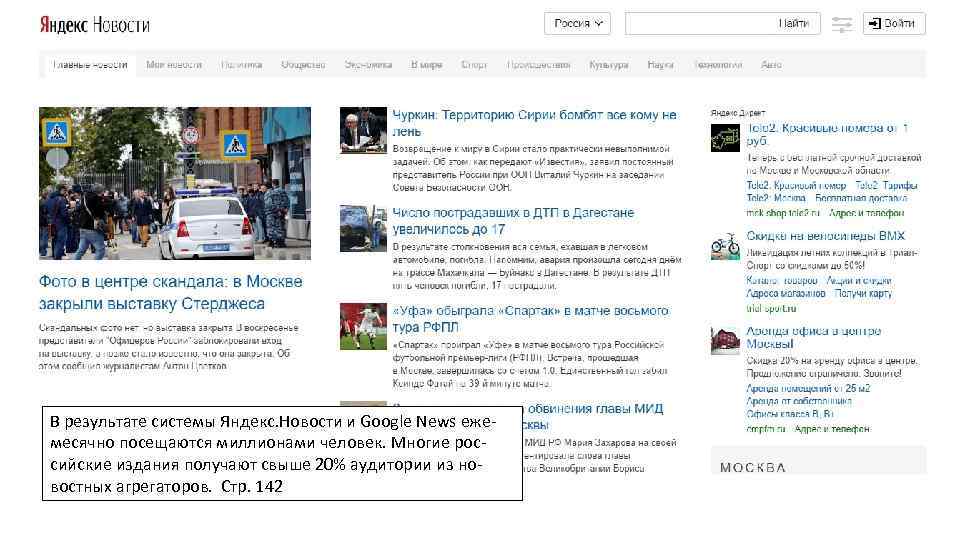Viewport: 960px width, 540px height.
Task: Open the msk.shop.tele2.ru link
Action: (x=782, y=213)
